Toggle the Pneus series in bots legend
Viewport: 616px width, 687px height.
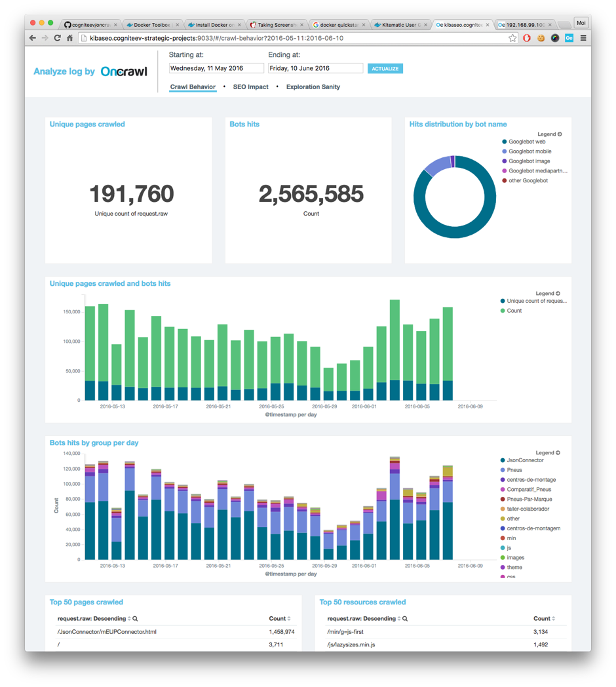515,470
